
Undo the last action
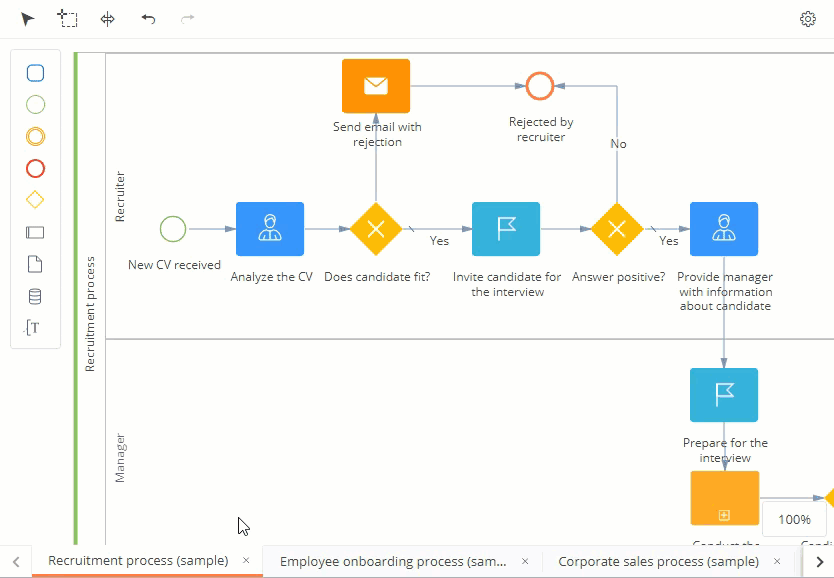pos(148,19)
